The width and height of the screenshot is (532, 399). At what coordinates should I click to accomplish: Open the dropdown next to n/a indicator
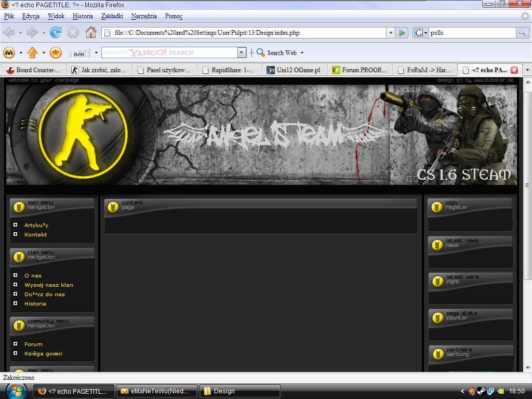[96, 52]
